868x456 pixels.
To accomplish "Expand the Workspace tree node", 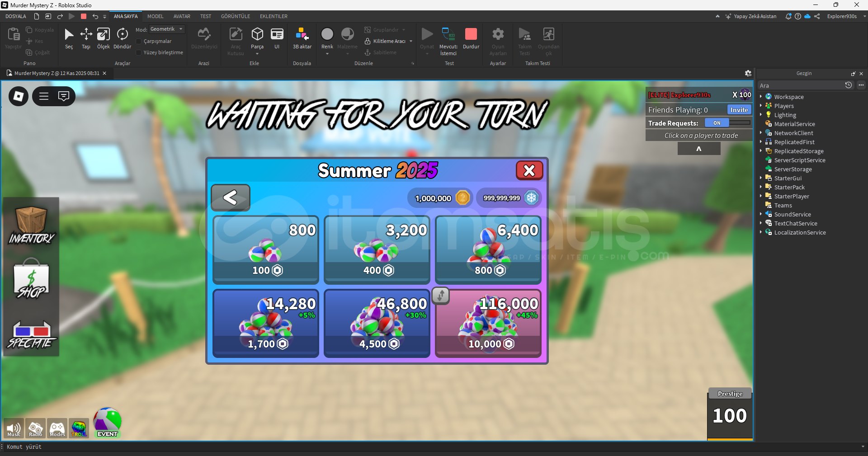I will (x=761, y=97).
